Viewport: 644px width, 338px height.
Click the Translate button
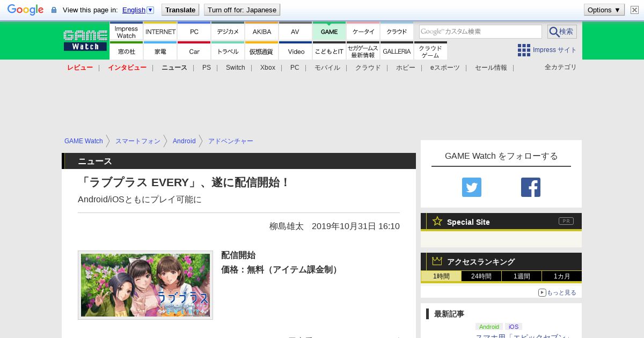180,10
